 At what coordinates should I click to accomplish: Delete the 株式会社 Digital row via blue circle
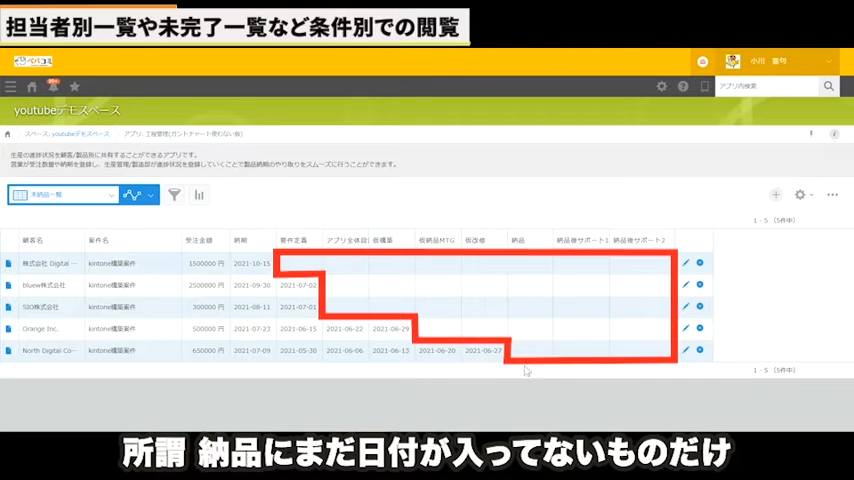coord(700,263)
